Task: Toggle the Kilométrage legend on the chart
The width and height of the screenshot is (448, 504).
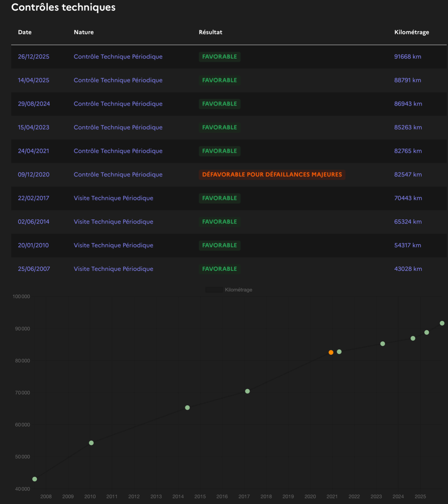Action: tap(229, 290)
